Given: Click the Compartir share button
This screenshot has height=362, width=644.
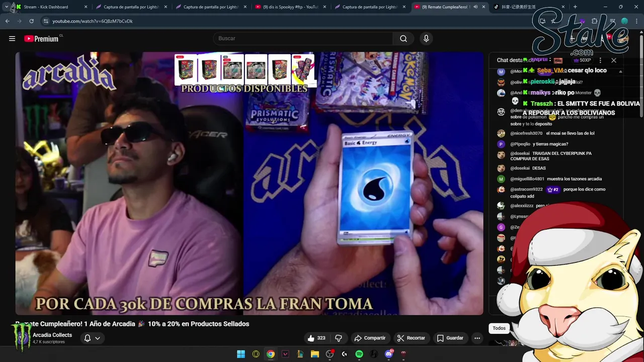Looking at the screenshot, I should point(369,338).
